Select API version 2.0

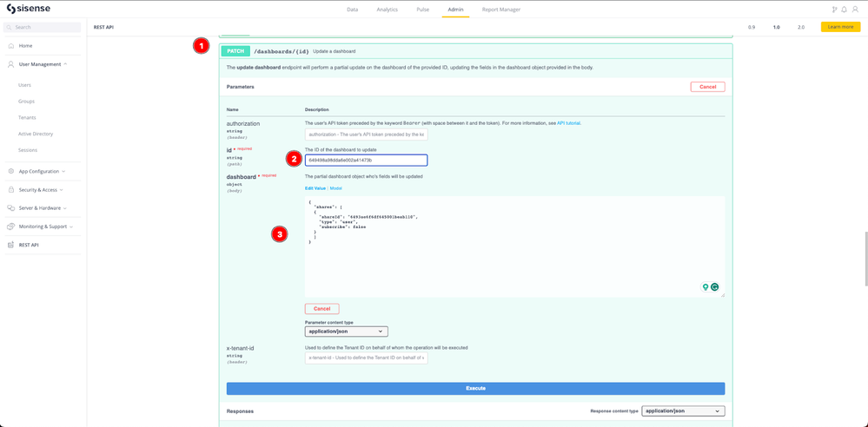[801, 27]
